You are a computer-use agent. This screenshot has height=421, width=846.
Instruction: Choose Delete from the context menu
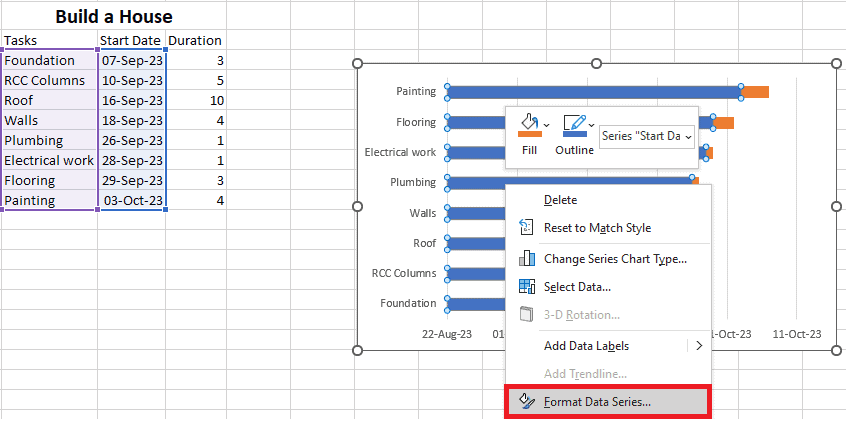[x=560, y=200]
